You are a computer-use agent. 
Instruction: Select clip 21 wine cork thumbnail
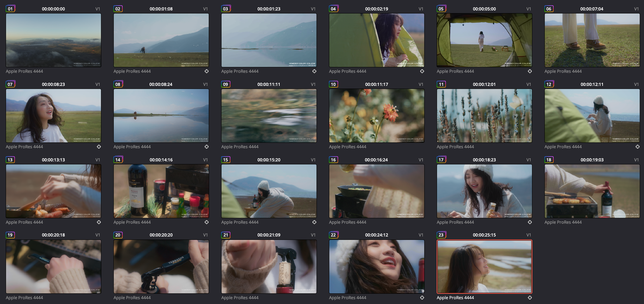pyautogui.click(x=269, y=266)
